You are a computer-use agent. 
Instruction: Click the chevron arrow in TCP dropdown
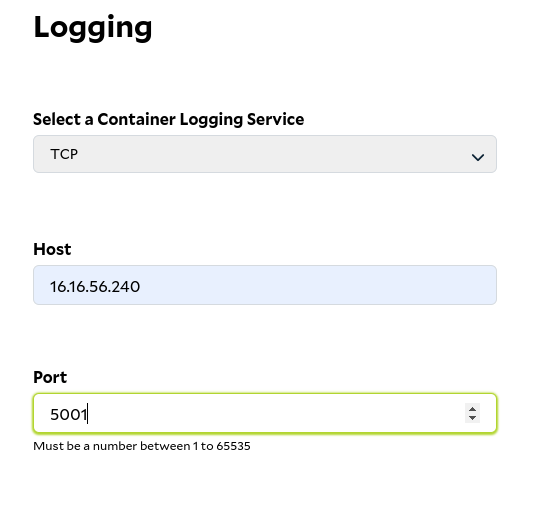pyautogui.click(x=478, y=157)
